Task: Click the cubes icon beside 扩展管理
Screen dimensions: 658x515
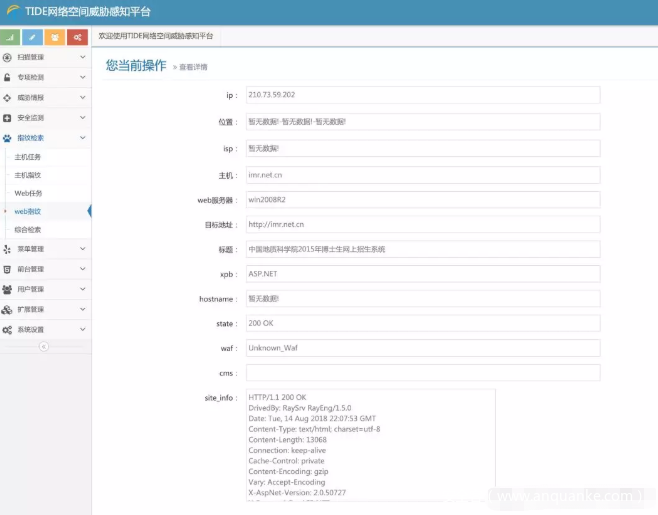Action: click(8, 309)
